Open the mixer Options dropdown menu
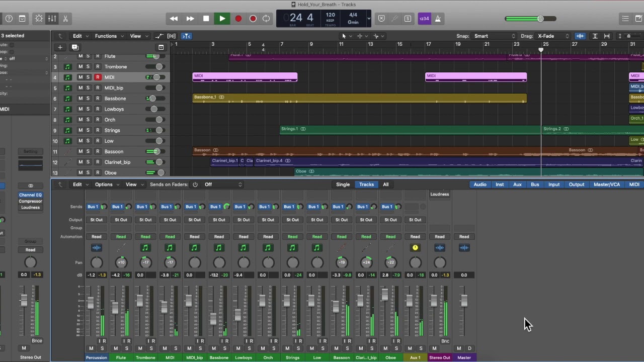 (x=107, y=185)
